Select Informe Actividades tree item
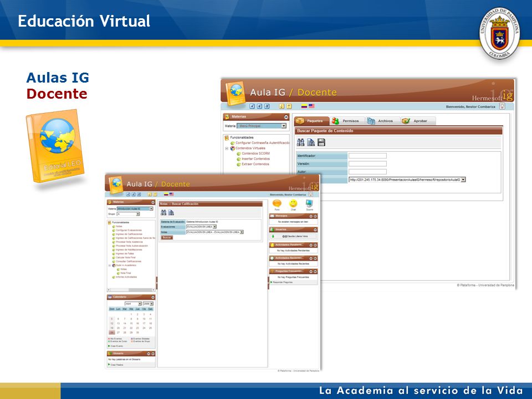 [126, 277]
